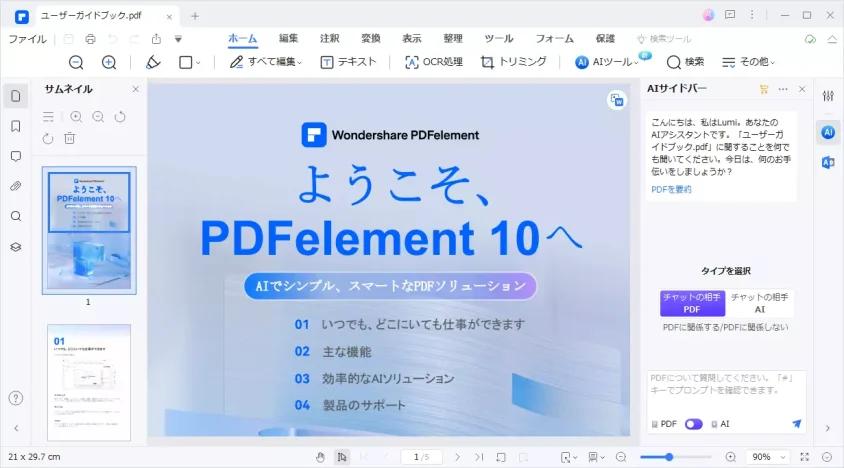Image resolution: width=844 pixels, height=468 pixels.
Task: Open the 表示 tab
Action: (x=412, y=38)
